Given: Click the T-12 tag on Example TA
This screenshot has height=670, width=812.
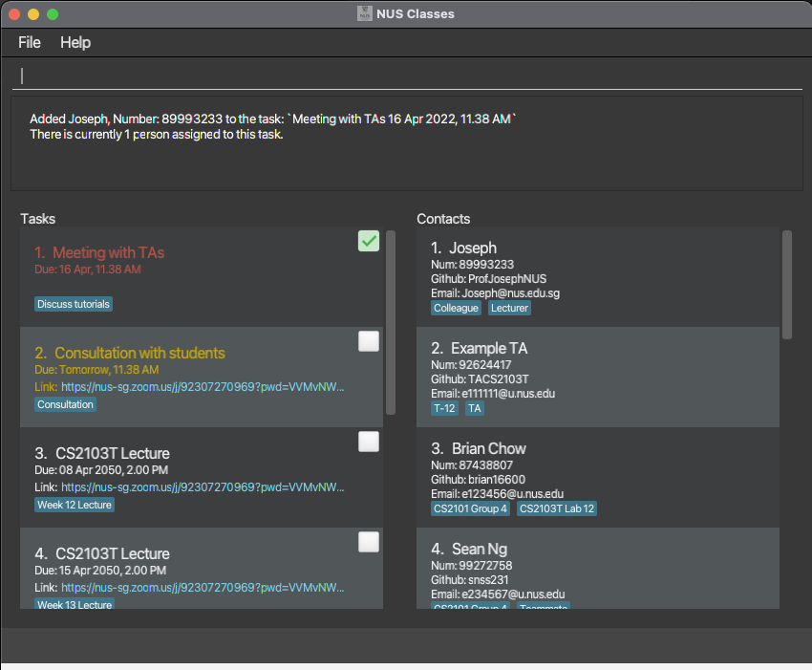Looking at the screenshot, I should tap(444, 408).
